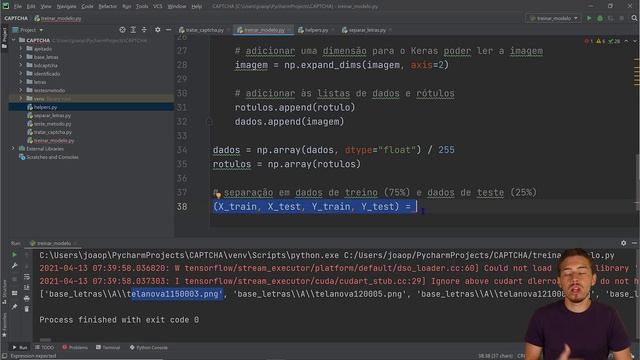Click the error indicator in editor corner
This screenshot has height=360, width=640.
588,41
